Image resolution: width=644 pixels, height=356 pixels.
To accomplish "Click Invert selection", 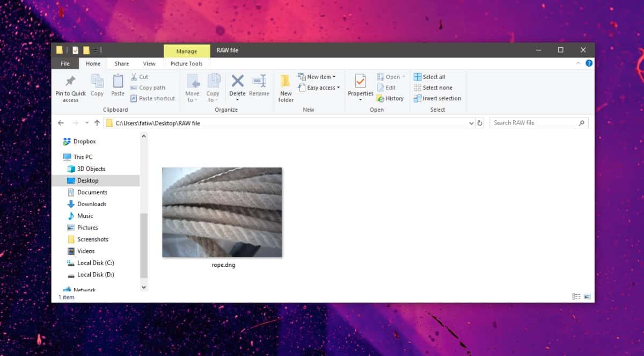I will 437,98.
